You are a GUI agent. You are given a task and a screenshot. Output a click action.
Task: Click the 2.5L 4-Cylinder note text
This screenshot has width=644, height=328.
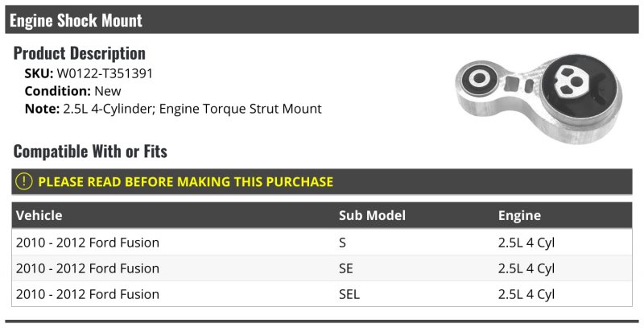click(192, 109)
